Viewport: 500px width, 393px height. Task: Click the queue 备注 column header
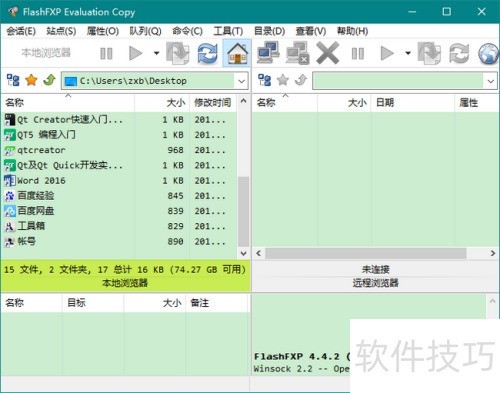coord(217,303)
